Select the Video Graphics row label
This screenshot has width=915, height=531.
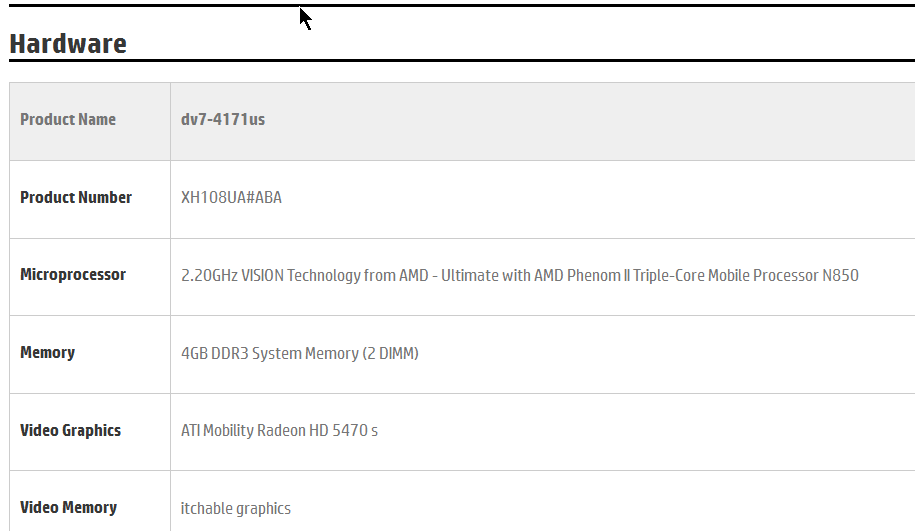click(71, 431)
